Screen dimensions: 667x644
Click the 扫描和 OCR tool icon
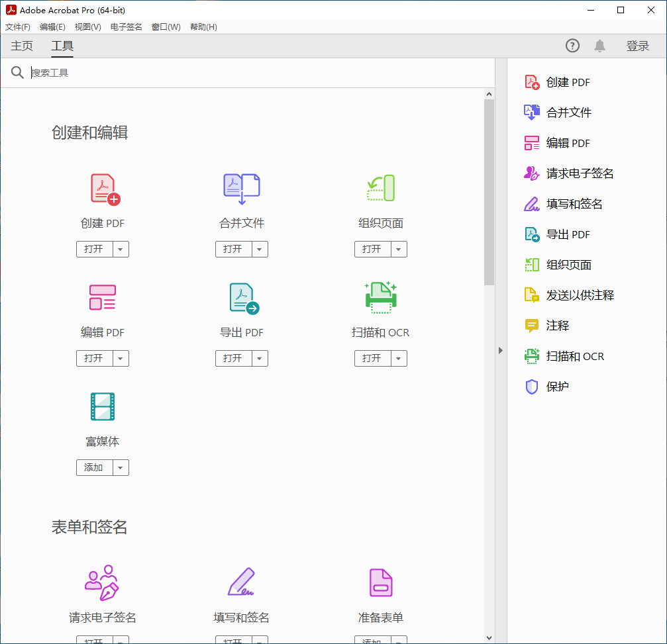pyautogui.click(x=381, y=297)
